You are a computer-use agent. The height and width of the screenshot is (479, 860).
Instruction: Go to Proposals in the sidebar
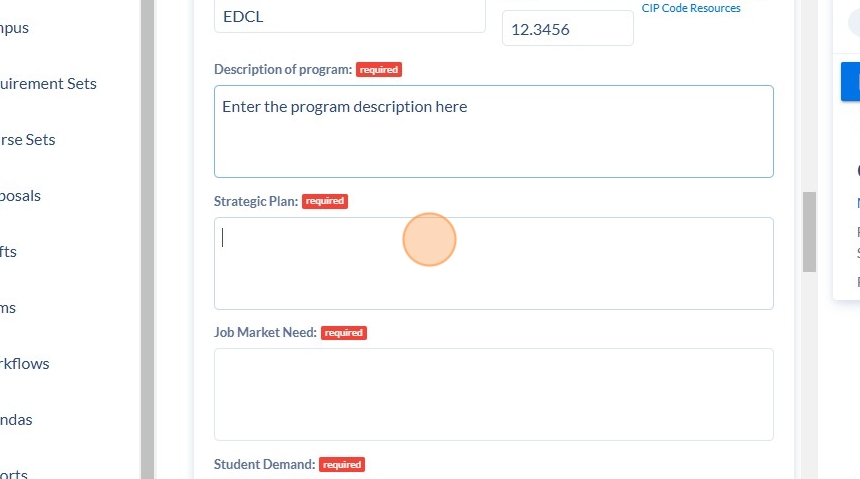(20, 196)
